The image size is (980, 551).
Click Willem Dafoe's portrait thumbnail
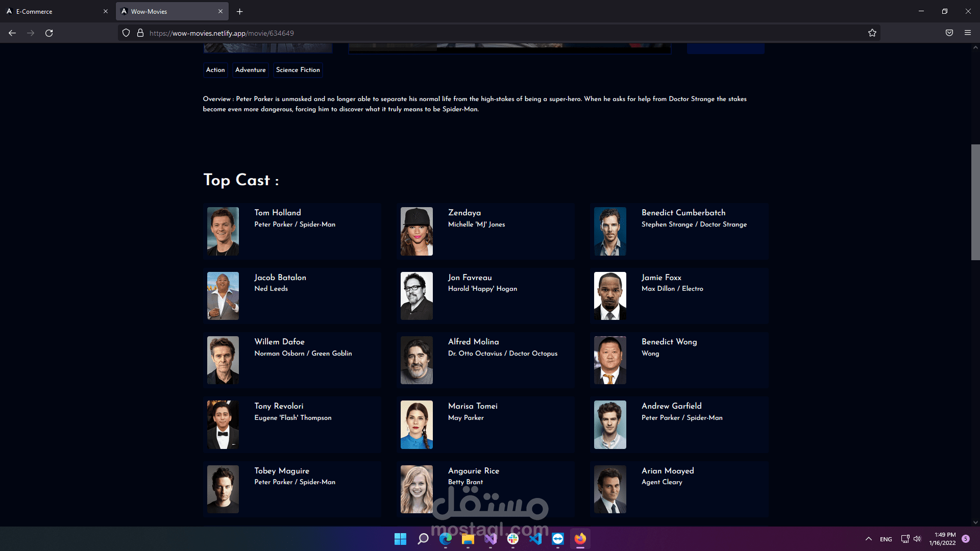[223, 360]
